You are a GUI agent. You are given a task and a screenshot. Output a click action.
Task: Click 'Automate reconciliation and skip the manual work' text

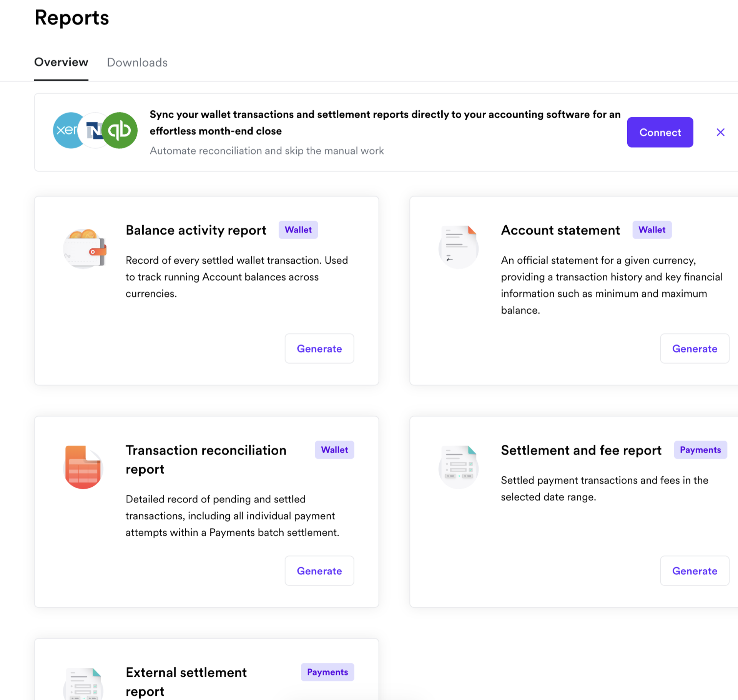tap(267, 151)
